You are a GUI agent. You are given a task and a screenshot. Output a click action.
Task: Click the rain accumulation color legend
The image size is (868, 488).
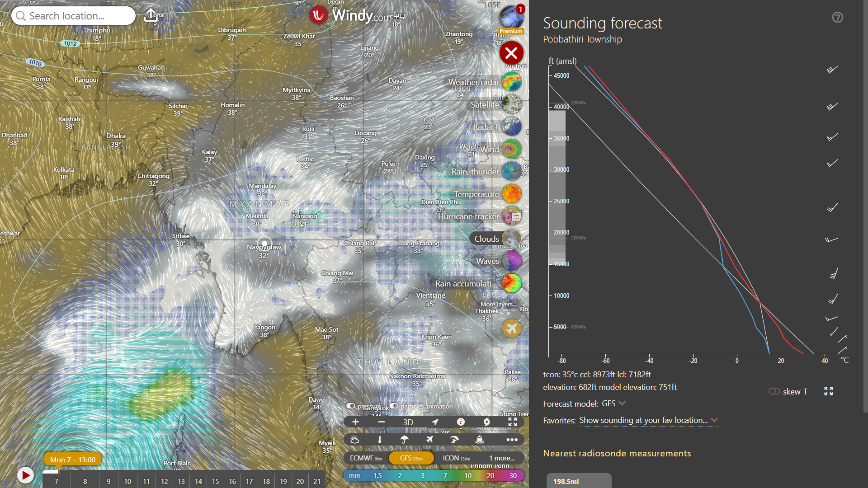click(x=434, y=475)
